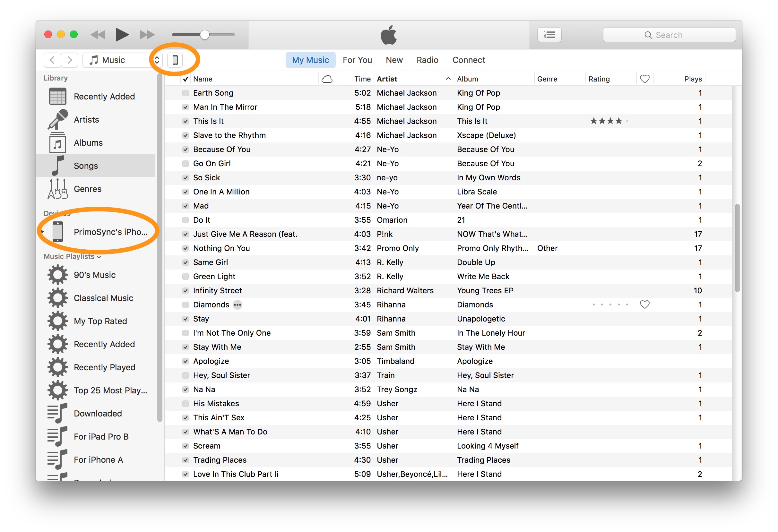This screenshot has height=532, width=778.
Task: Open the Music media picker dropdown
Action: tap(122, 60)
